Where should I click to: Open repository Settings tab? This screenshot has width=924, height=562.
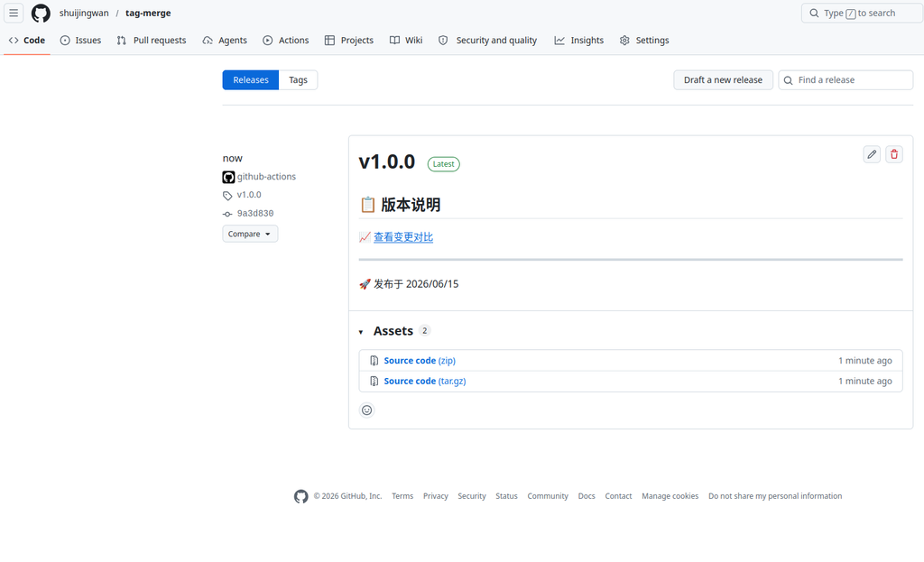(644, 40)
